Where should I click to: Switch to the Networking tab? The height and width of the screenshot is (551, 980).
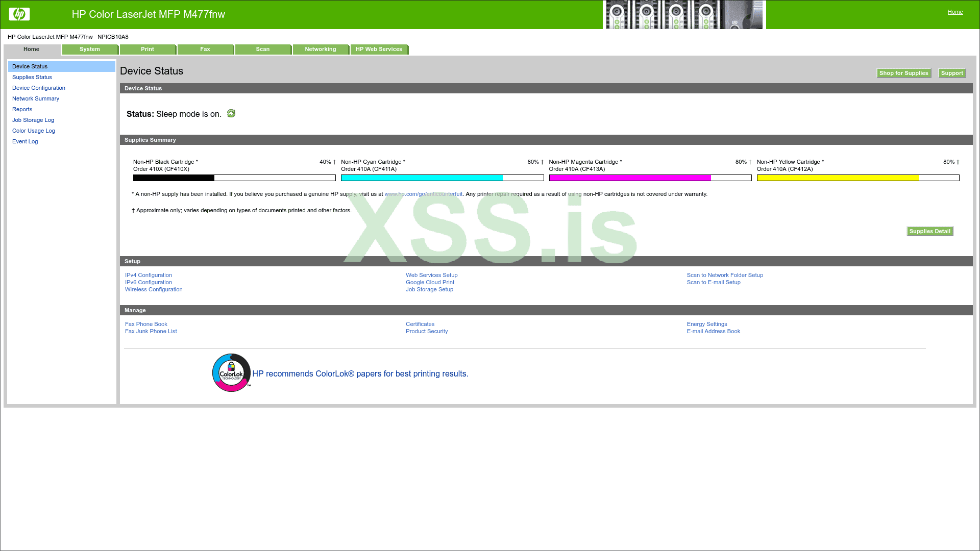[x=321, y=49]
